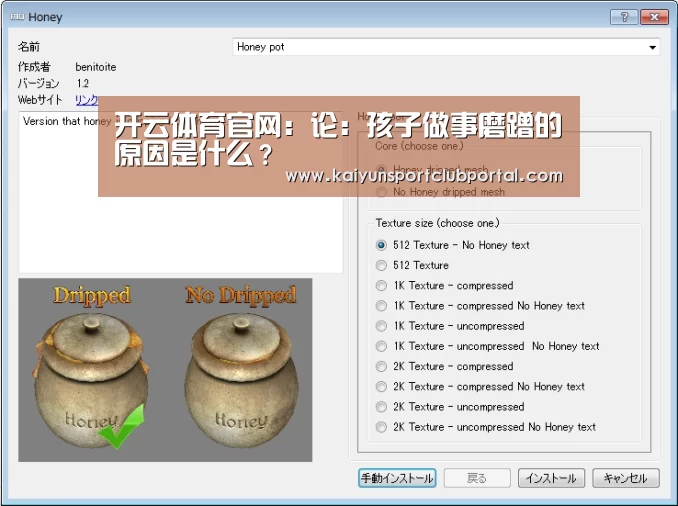Click the キャンセル cancel button
This screenshot has width=678, height=506.
tap(626, 478)
